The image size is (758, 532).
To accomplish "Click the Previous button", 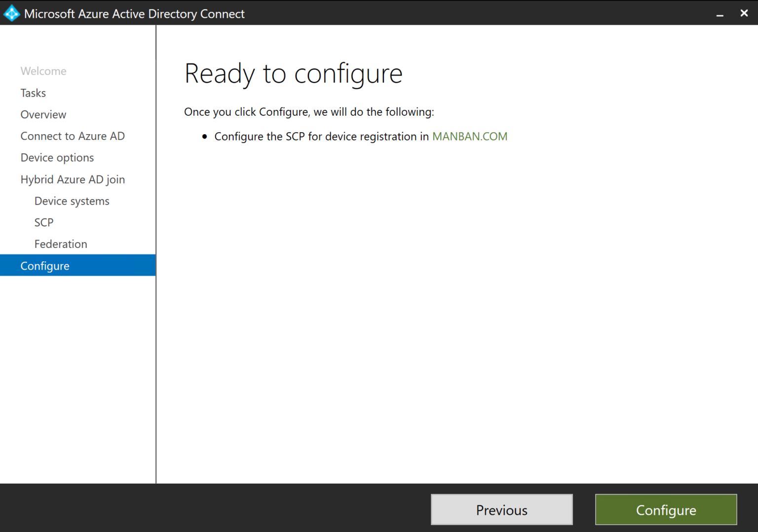I will [x=501, y=509].
